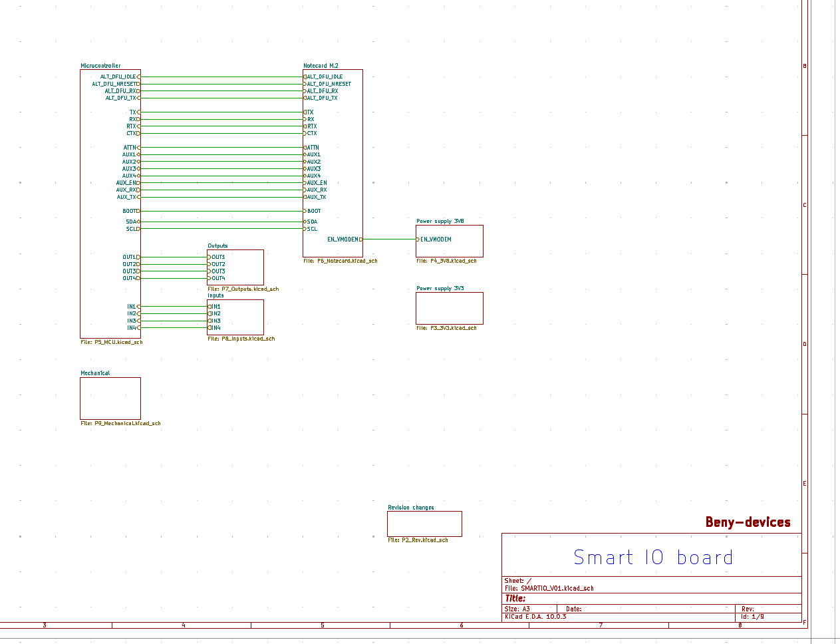Select the "Notecard M.2" sheet name label
This screenshot has width=840, height=644.
321,66
